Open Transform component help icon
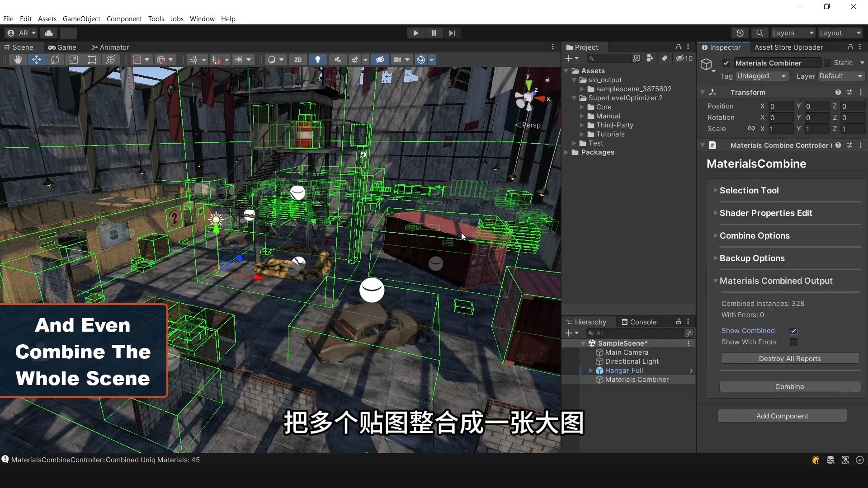The height and width of the screenshot is (488, 868). coord(838,92)
